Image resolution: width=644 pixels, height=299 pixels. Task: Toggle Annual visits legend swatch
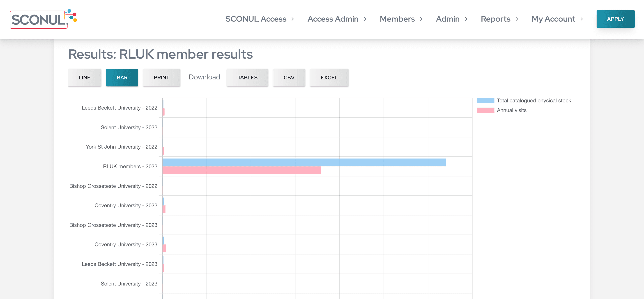click(485, 110)
